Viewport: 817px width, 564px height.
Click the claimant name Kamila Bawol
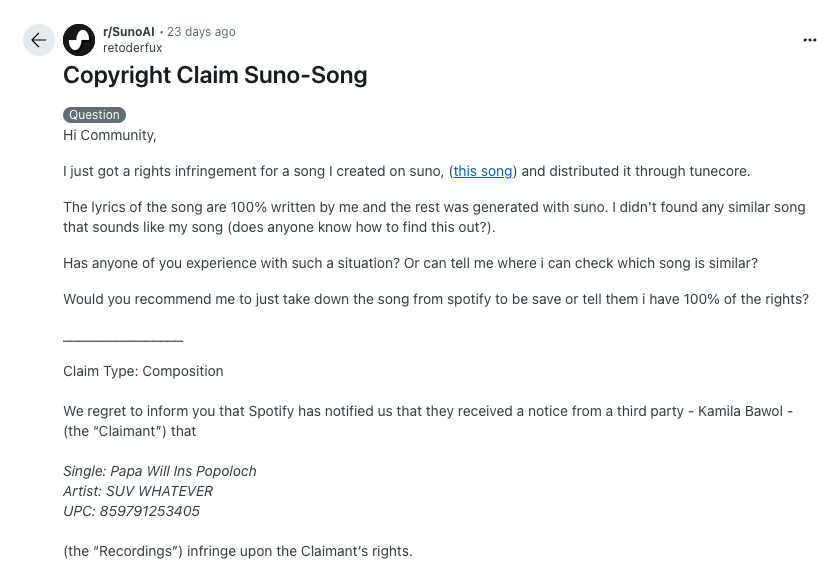pyautogui.click(x=740, y=411)
